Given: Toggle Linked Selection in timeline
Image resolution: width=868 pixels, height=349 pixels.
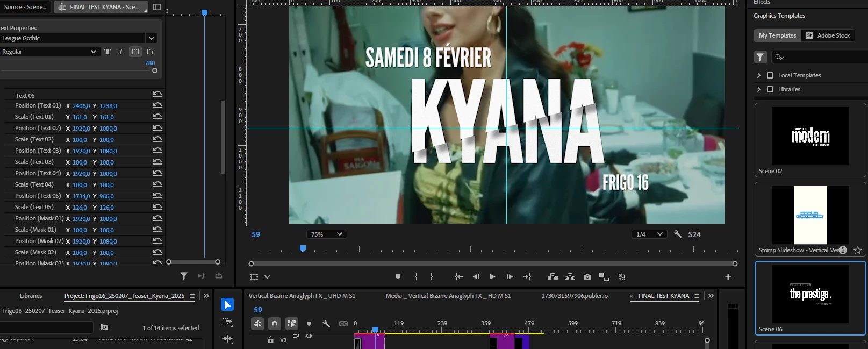Looking at the screenshot, I should pos(292,324).
